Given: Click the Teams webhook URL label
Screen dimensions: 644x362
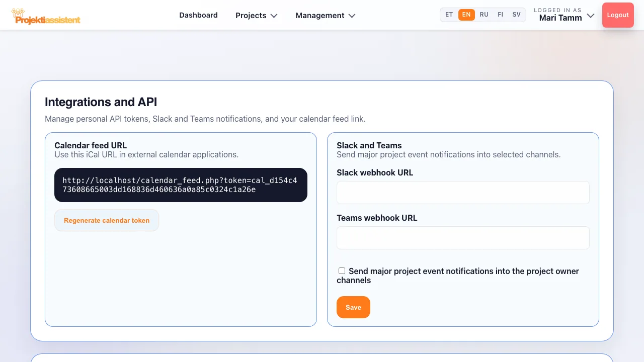Looking at the screenshot, I should click(x=377, y=218).
